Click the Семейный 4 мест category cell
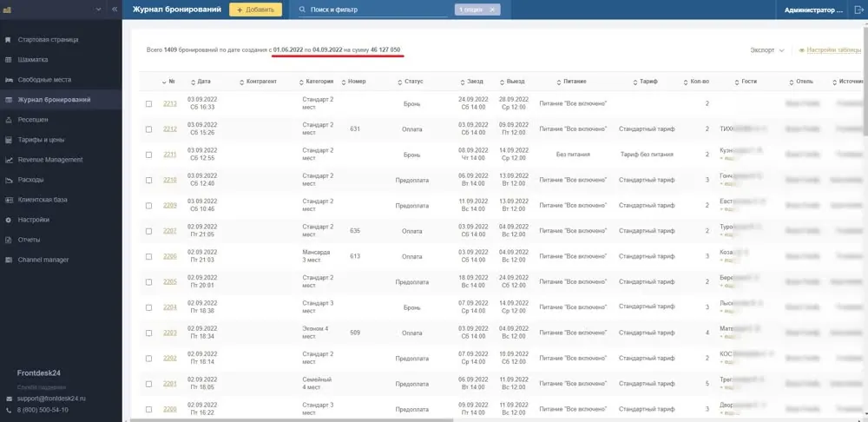 [317, 384]
